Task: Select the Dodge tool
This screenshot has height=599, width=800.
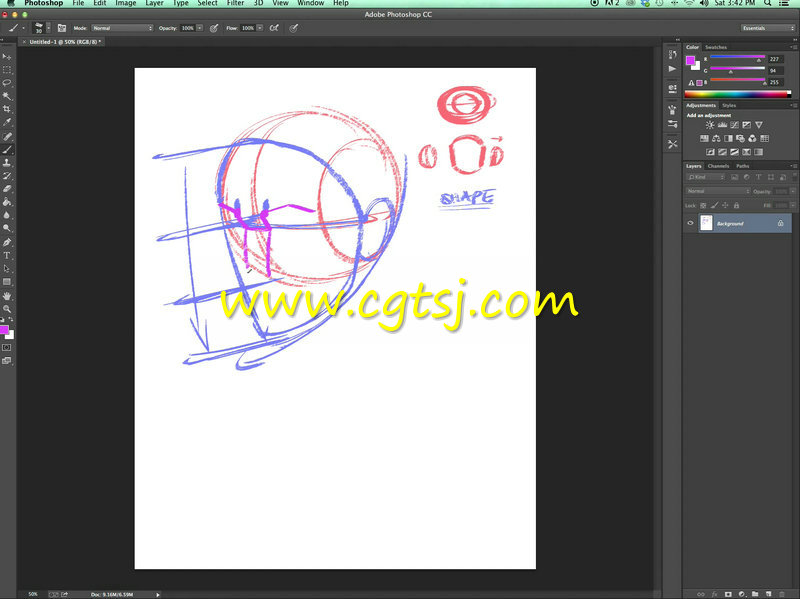Action: click(7, 229)
